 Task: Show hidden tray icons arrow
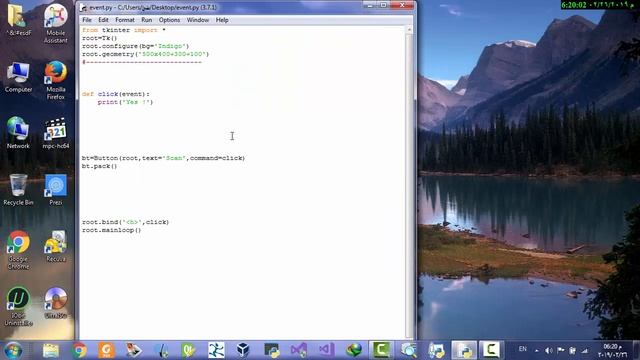coord(536,350)
